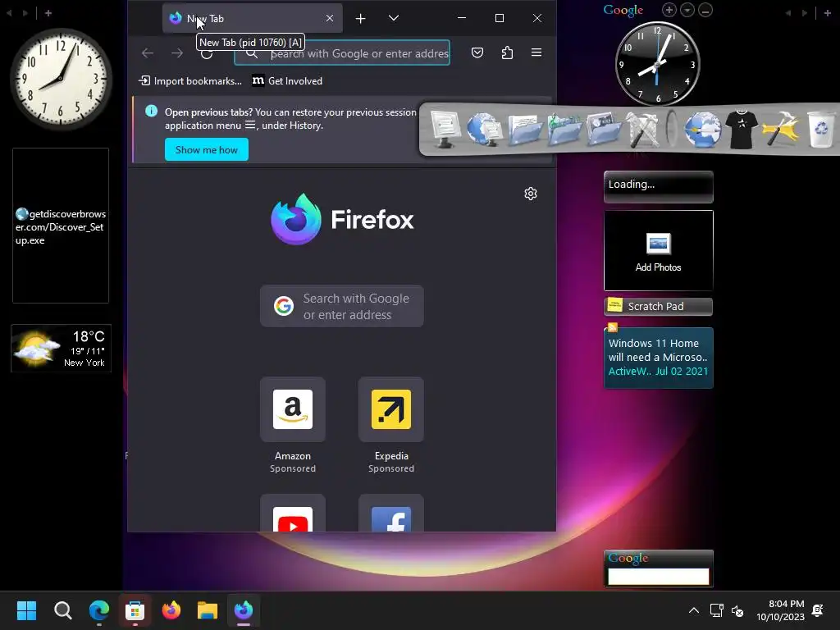
Task: Open taskbar Search magnifier
Action: pyautogui.click(x=62, y=610)
